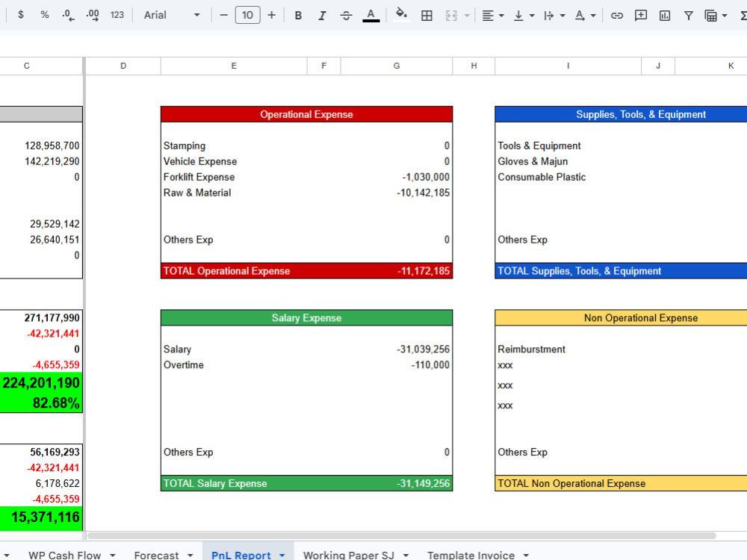Format as percent
Viewport: 747px width, 560px height.
[45, 15]
